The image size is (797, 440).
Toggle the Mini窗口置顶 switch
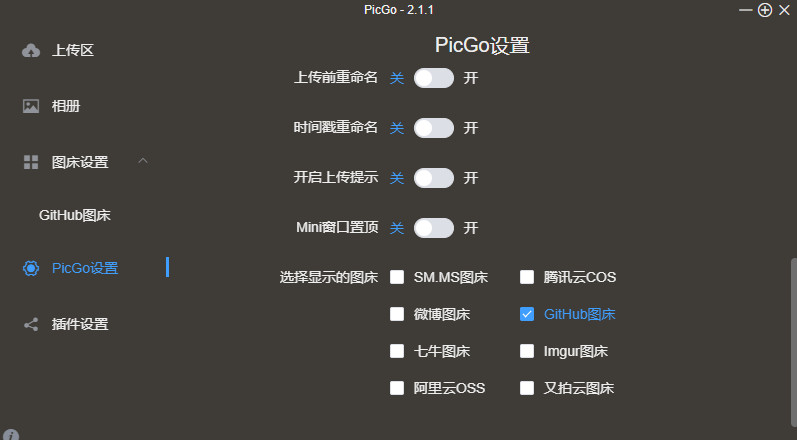pos(433,228)
